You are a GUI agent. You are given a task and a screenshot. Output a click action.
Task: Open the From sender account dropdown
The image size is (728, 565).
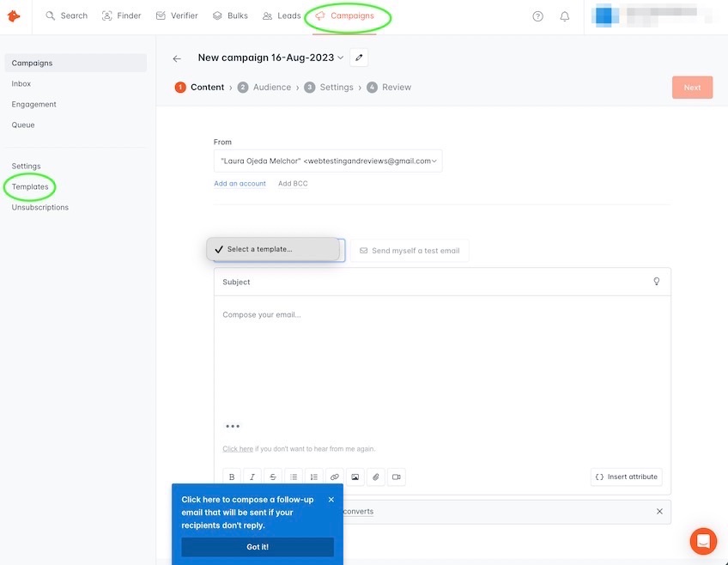(x=328, y=161)
